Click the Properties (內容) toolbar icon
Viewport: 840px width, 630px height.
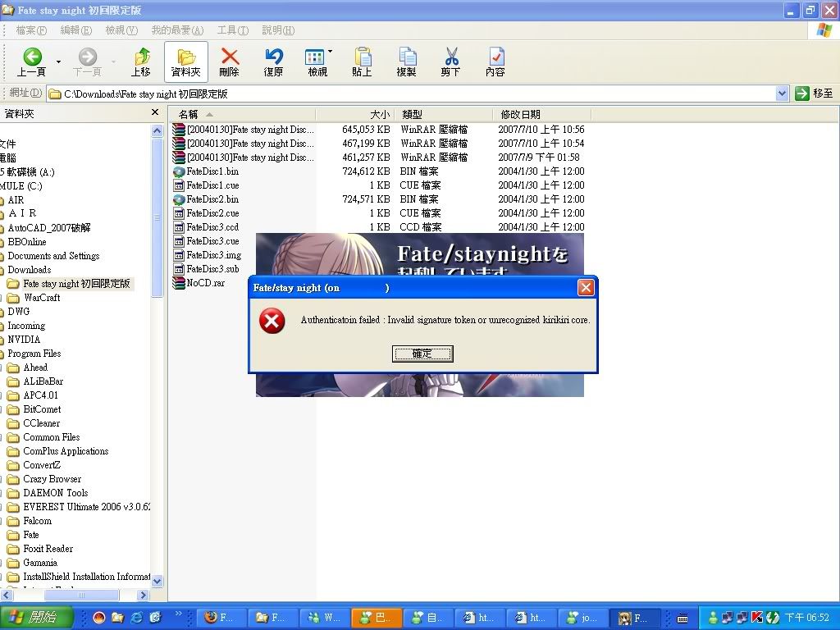click(x=495, y=57)
